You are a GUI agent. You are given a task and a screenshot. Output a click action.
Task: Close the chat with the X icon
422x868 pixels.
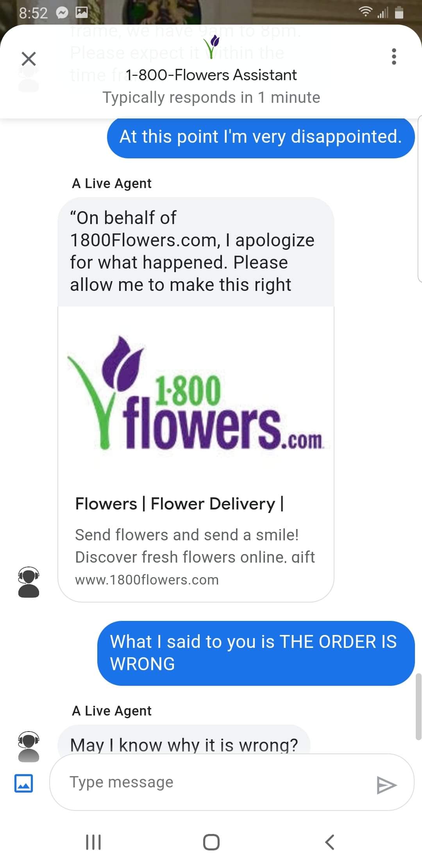29,59
